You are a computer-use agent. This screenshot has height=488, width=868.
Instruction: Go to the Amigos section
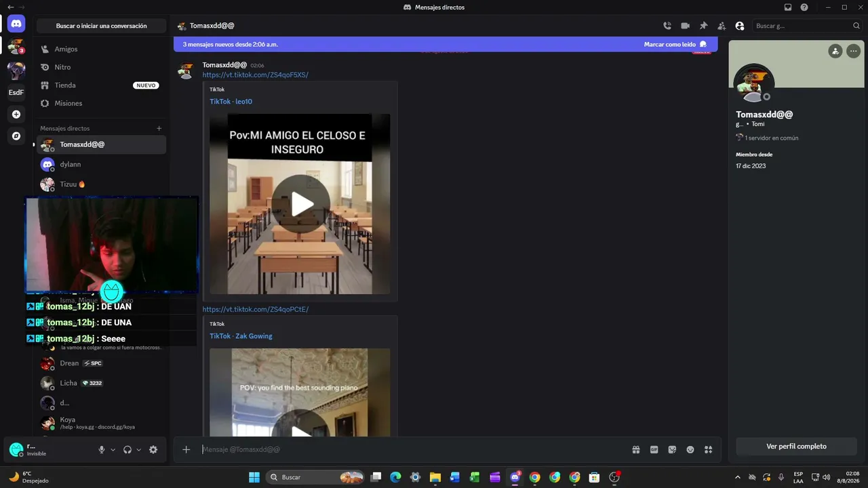point(102,49)
